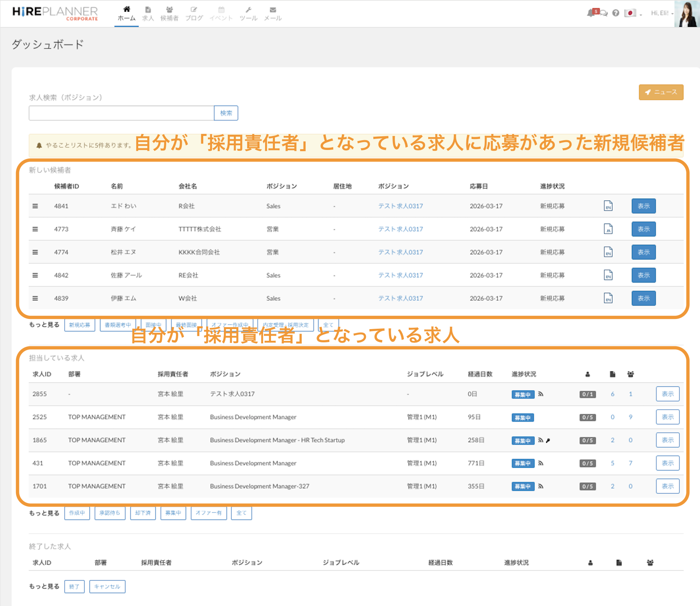Open the テスト求人0317 link for candidate 4842
700x606 pixels.
point(400,275)
